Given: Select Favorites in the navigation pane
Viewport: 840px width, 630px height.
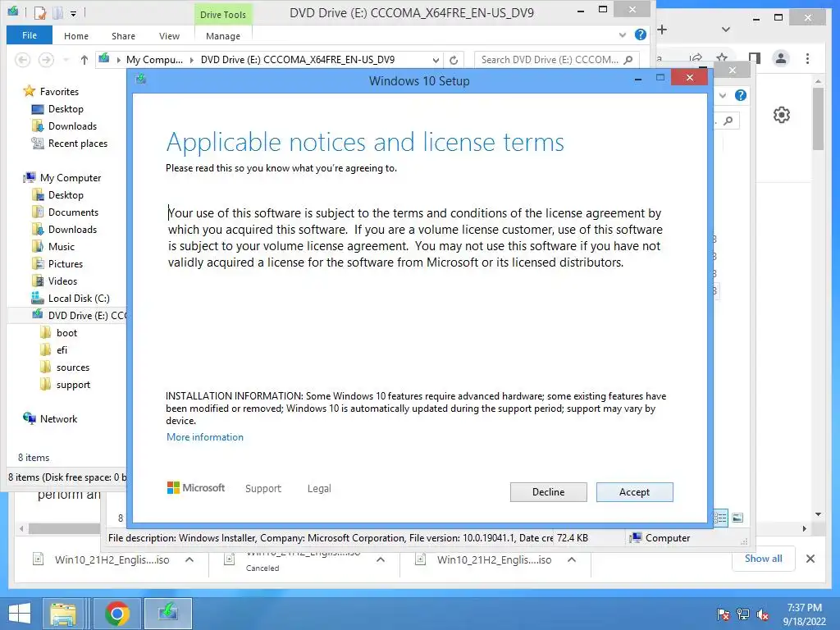Looking at the screenshot, I should 59,92.
